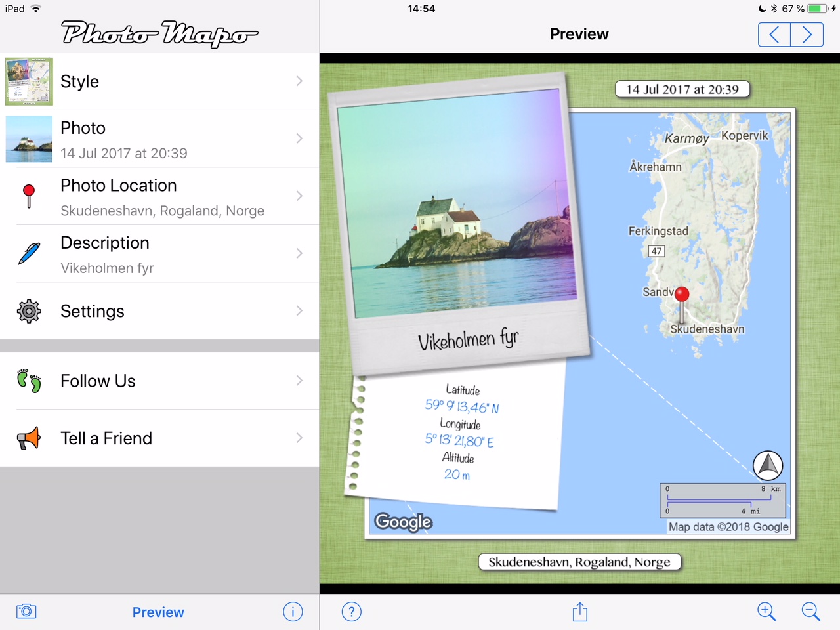
Task: Click Åkrehamn label on the map
Action: click(656, 167)
